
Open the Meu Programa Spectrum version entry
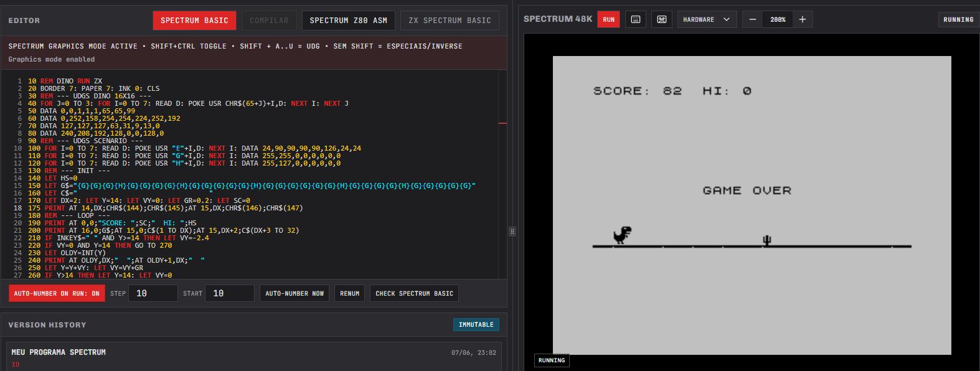[x=253, y=356]
